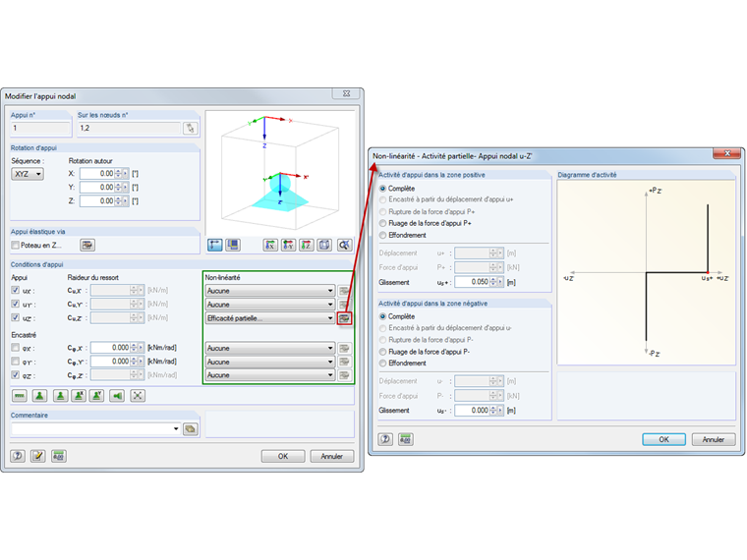Select the fourth support preset icon
The width and height of the screenshot is (747, 560).
click(79, 396)
